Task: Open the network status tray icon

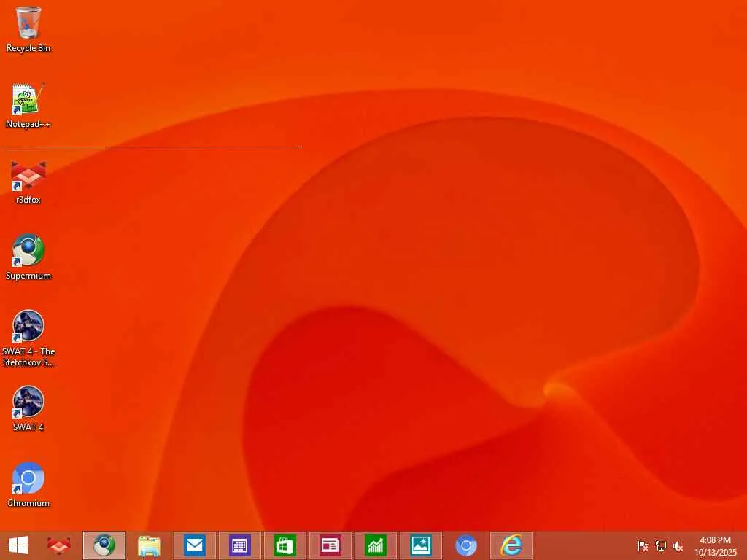Action: [660, 546]
